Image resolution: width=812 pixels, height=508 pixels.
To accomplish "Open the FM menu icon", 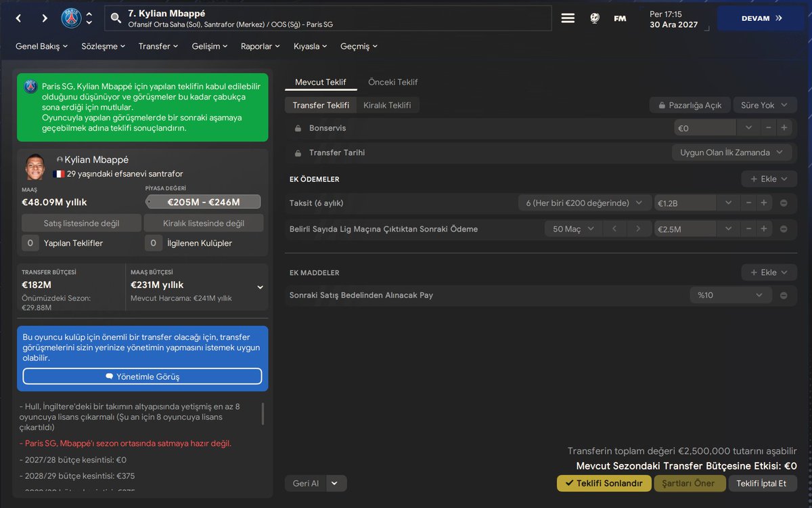I will [x=620, y=18].
